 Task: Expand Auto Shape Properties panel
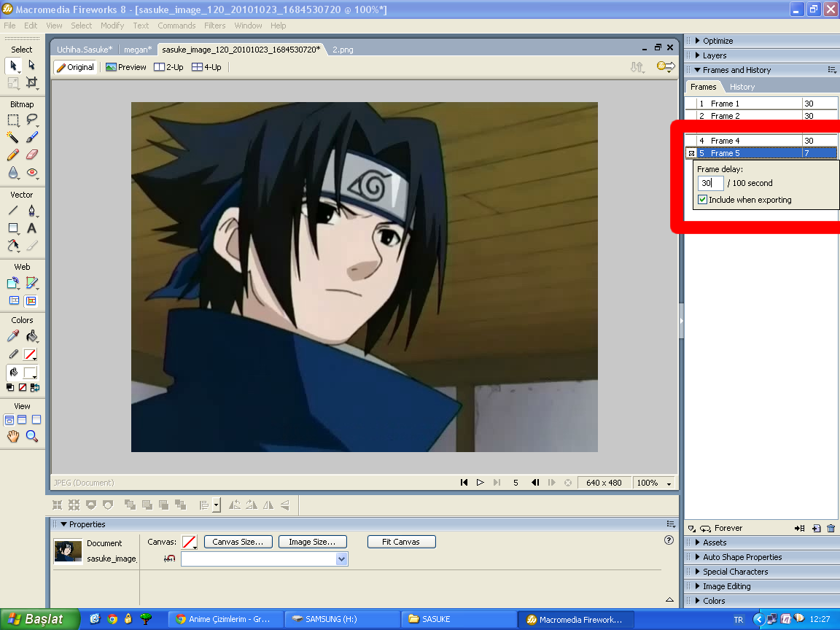pyautogui.click(x=698, y=556)
